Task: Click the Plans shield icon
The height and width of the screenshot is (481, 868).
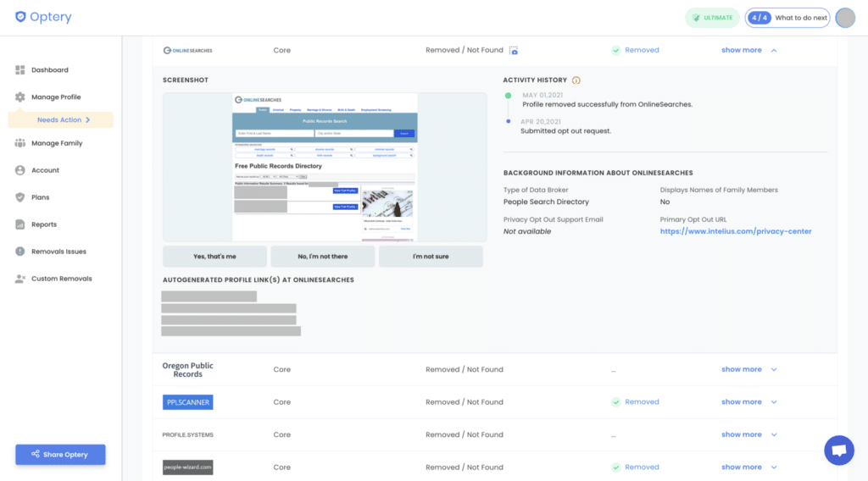Action: pyautogui.click(x=20, y=197)
